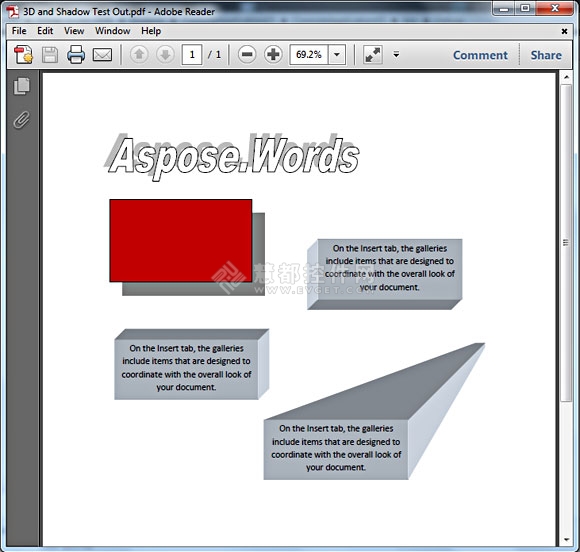Open the File menu
The width and height of the screenshot is (580, 552).
coord(19,31)
